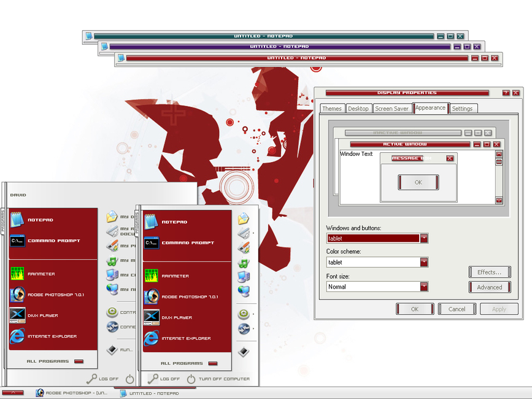Click the Display Properties help button
The width and height of the screenshot is (532, 399).
pos(506,93)
